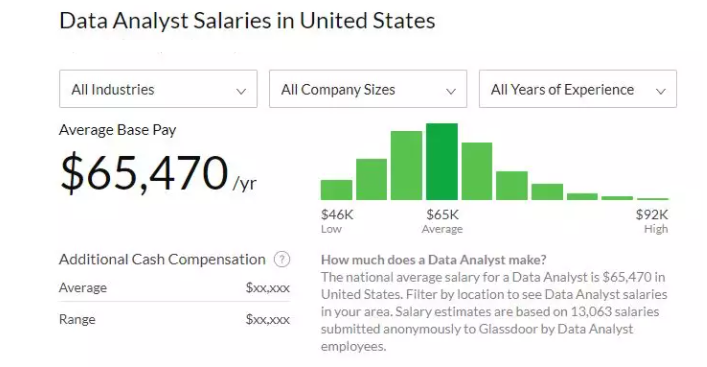Open the All Industries dropdown
This screenshot has width=707, height=367.
coord(158,89)
